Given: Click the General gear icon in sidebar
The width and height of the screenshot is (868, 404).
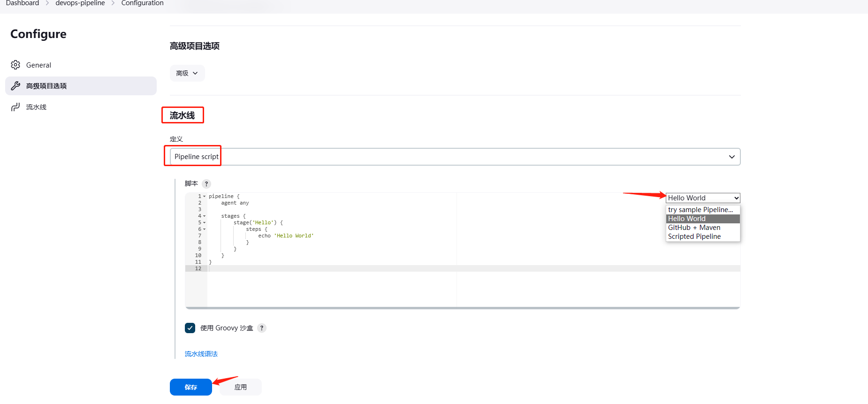Looking at the screenshot, I should [15, 65].
